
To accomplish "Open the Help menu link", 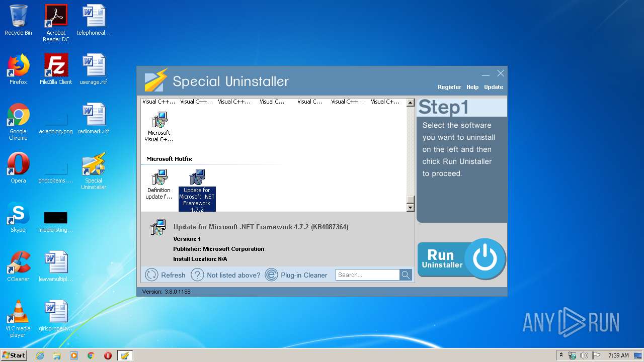I will tap(472, 87).
